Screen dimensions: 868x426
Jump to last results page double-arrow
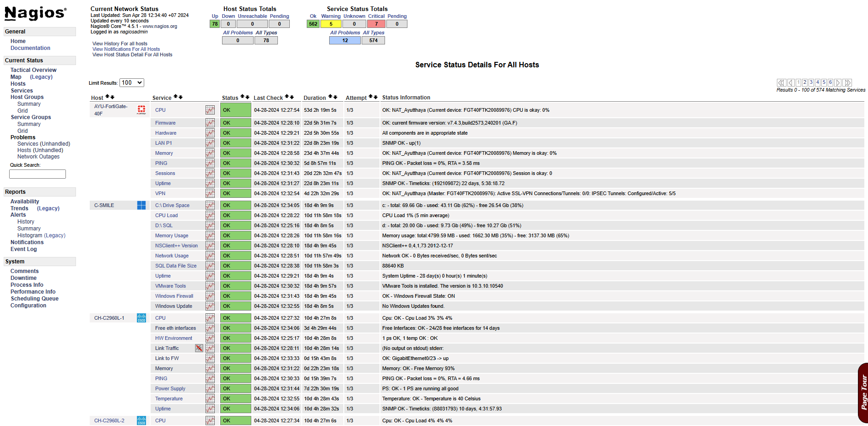[848, 82]
